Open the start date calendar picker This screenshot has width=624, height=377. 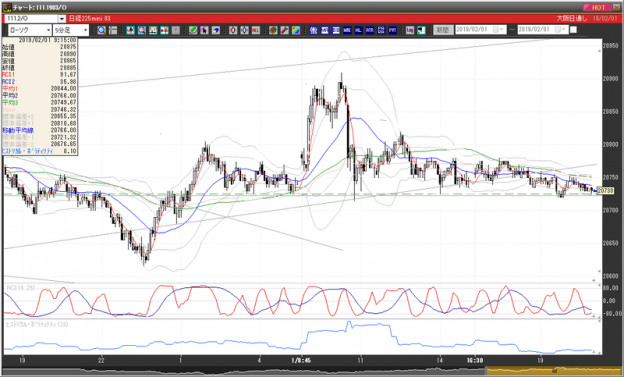[x=497, y=30]
